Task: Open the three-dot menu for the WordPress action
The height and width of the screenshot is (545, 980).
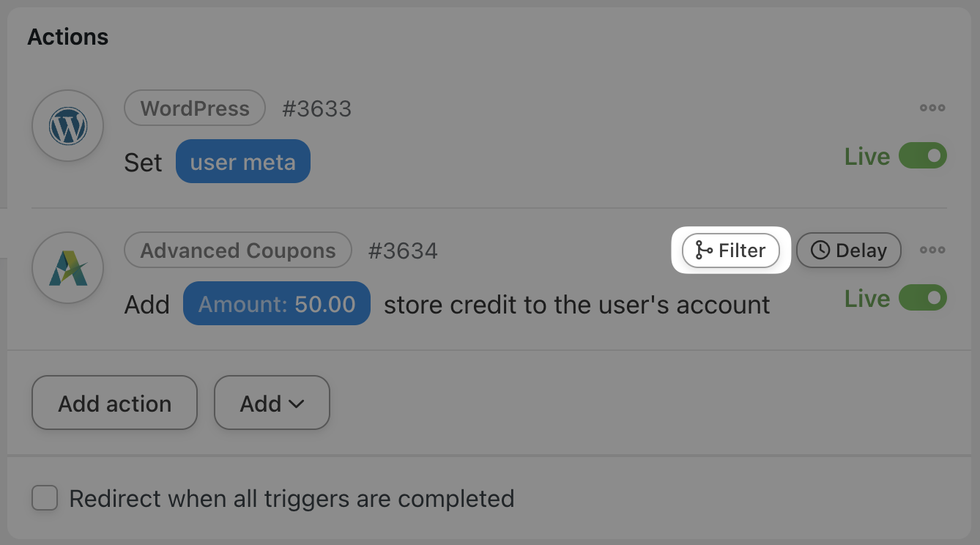Action: pos(932,108)
